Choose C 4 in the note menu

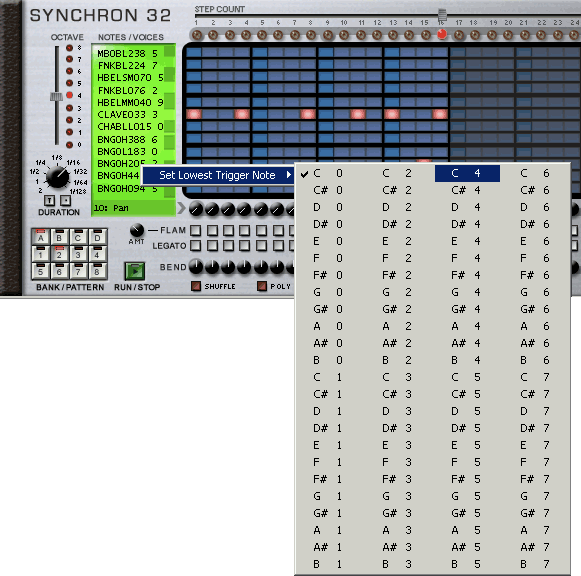point(467,173)
